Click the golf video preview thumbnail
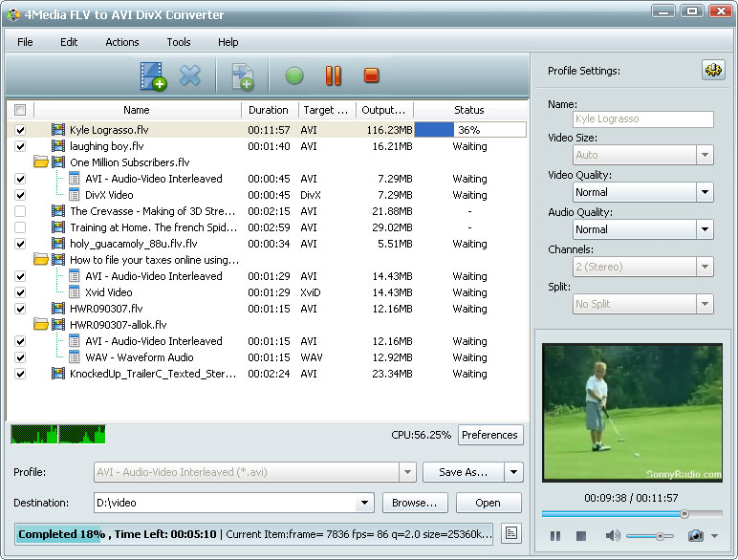 632,412
